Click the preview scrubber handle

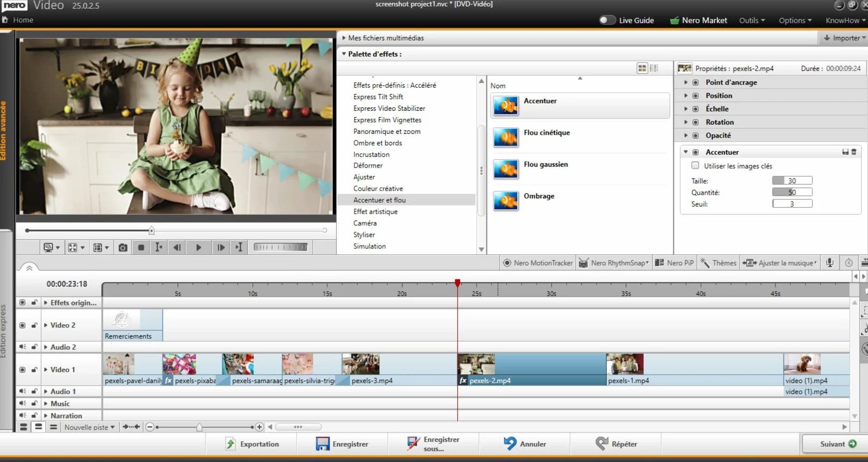pyautogui.click(x=151, y=230)
